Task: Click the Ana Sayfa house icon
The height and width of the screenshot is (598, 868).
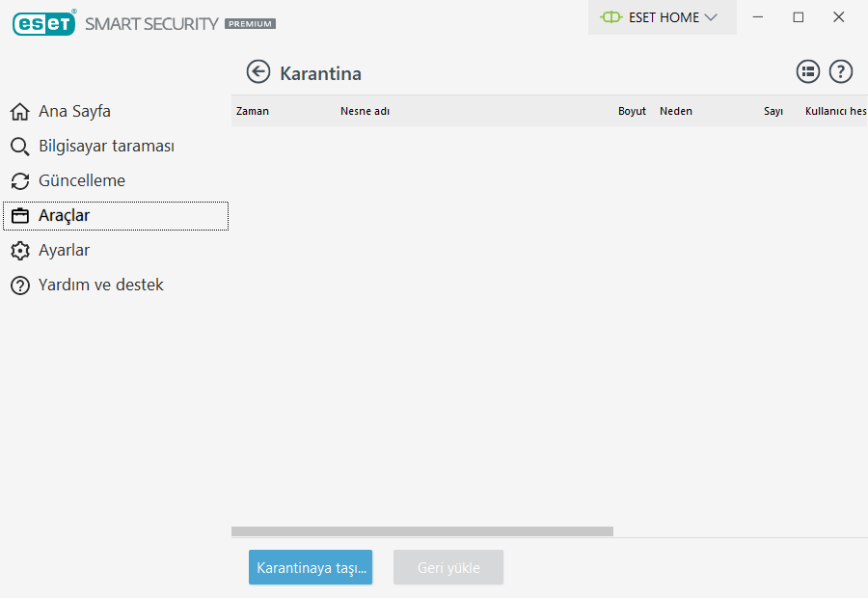Action: [x=19, y=112]
